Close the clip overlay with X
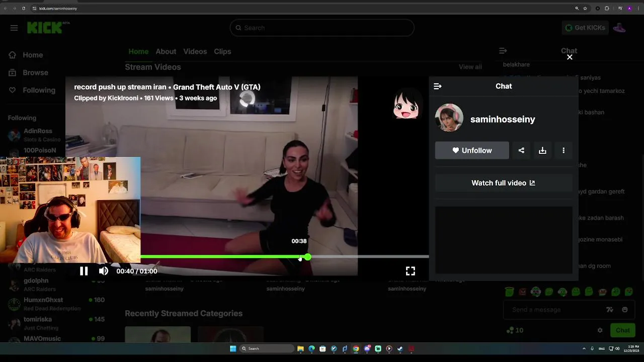This screenshot has height=362, width=644. (x=570, y=57)
